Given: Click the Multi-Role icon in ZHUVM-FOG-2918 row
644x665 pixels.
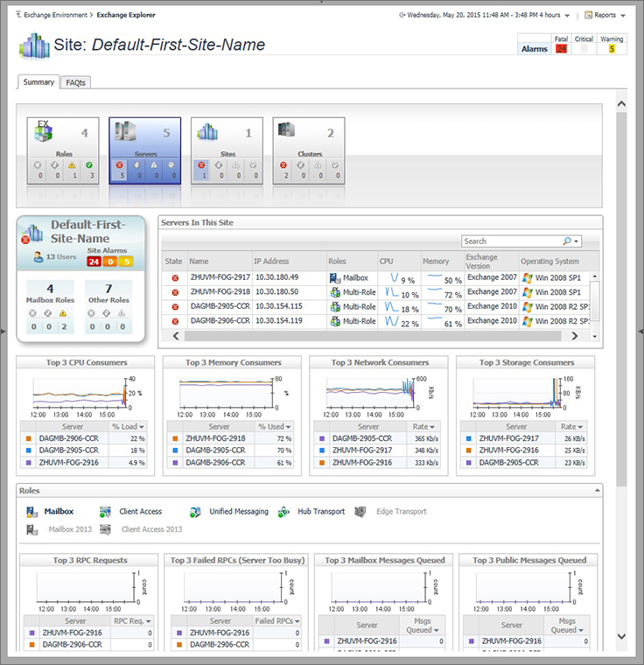Looking at the screenshot, I should click(335, 292).
